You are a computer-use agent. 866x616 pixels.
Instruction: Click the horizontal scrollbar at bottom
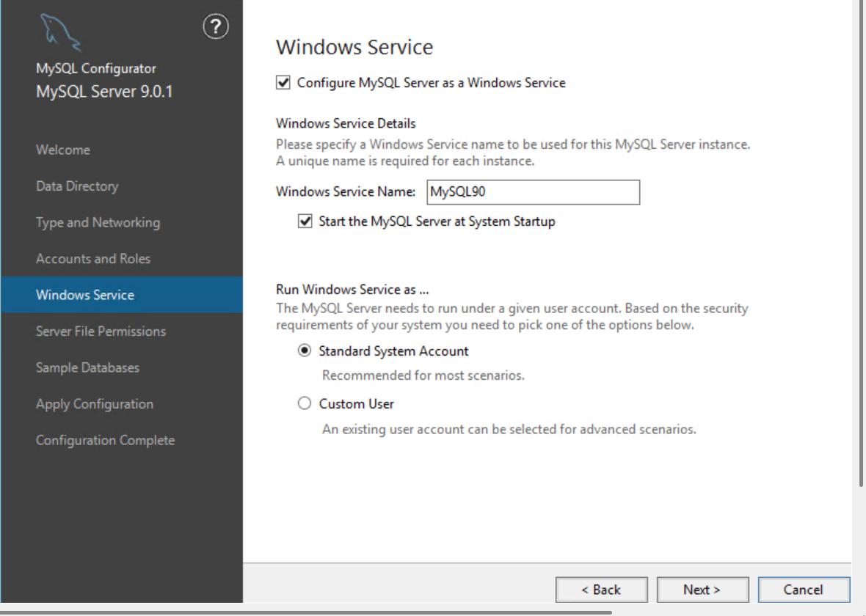306,612
